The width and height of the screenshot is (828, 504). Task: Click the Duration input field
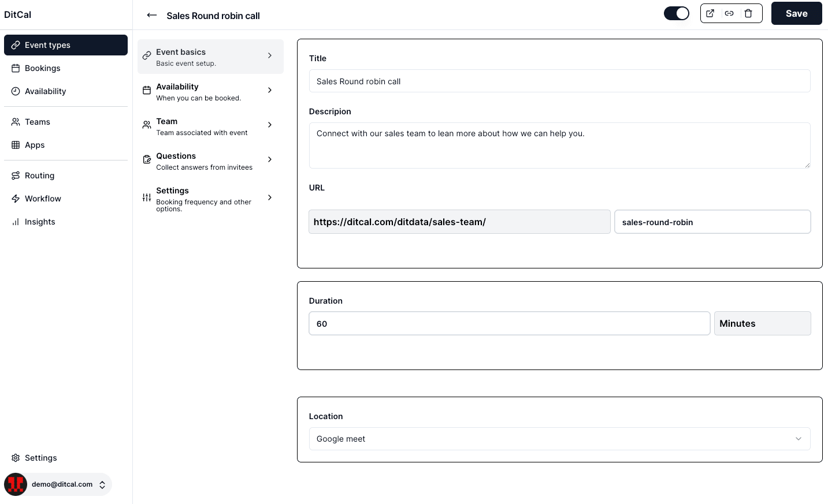[x=508, y=324]
